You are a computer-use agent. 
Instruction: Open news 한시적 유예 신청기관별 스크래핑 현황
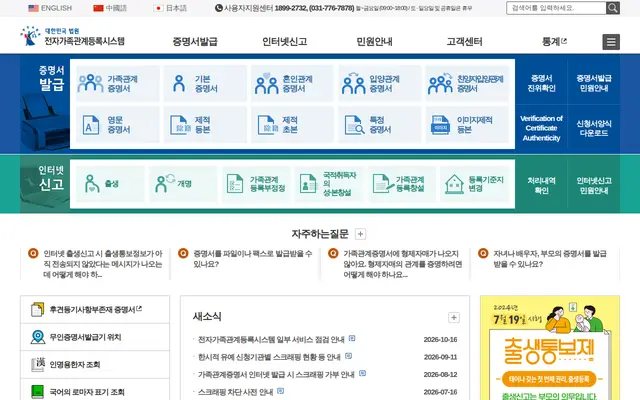[x=269, y=357]
